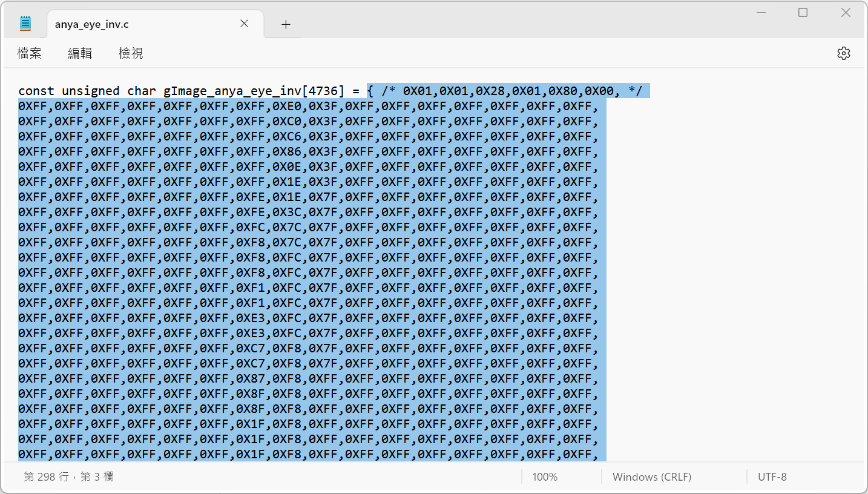This screenshot has width=868, height=494.
Task: Open Notepad settings gear icon
Action: pos(844,53)
